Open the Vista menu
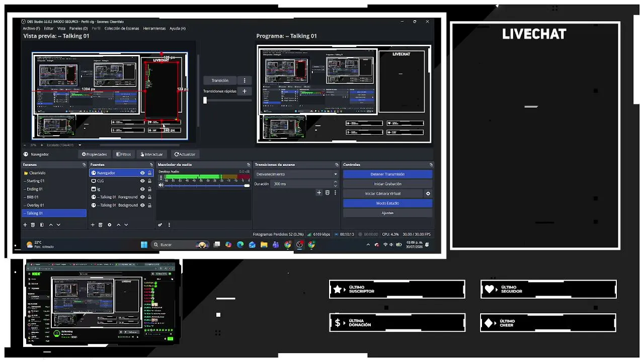The height and width of the screenshot is (362, 644). pyautogui.click(x=61, y=29)
